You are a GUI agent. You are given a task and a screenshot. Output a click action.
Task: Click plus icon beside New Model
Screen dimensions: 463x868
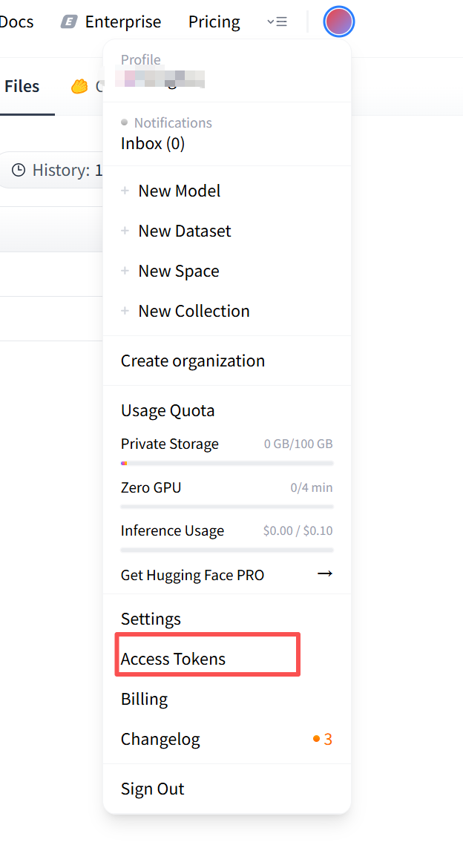tap(125, 191)
